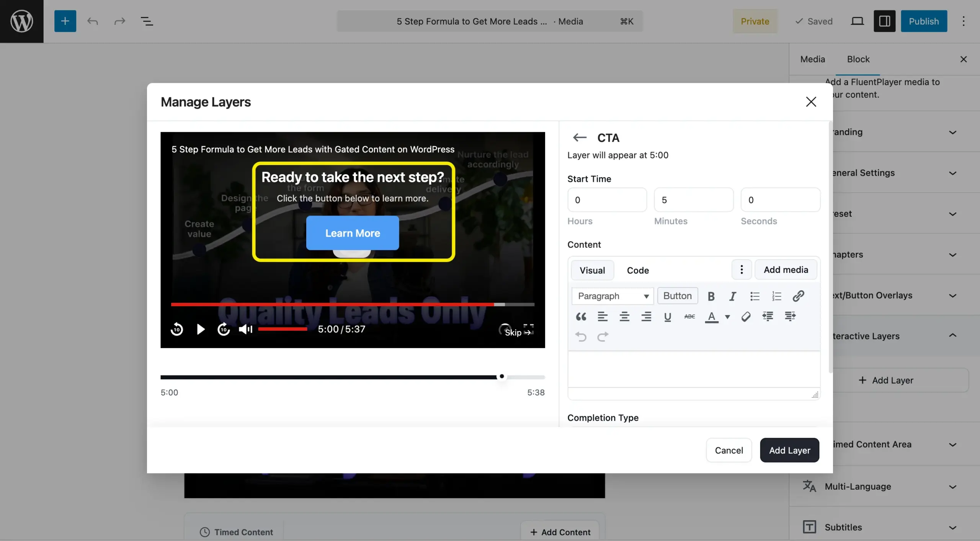
Task: Align text left
Action: 603,317
